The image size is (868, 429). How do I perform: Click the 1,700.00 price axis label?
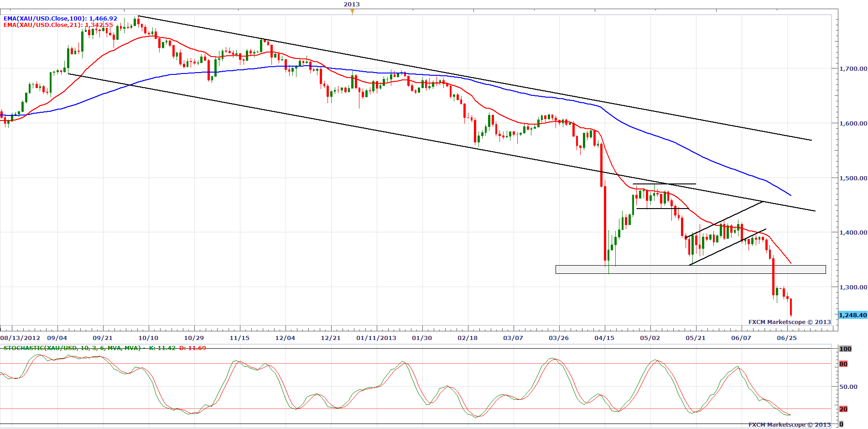[853, 69]
